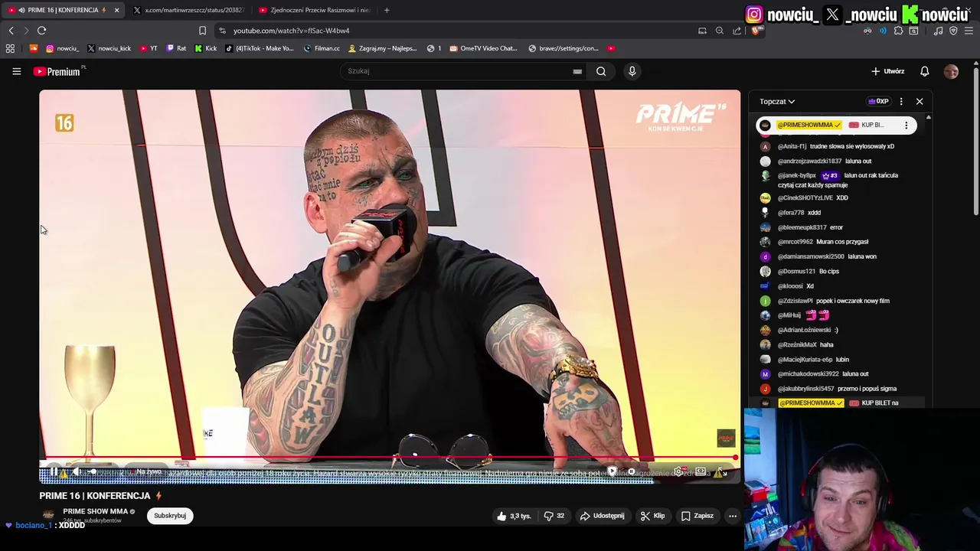Open nowciu_ Instagram bookmark

click(x=63, y=48)
